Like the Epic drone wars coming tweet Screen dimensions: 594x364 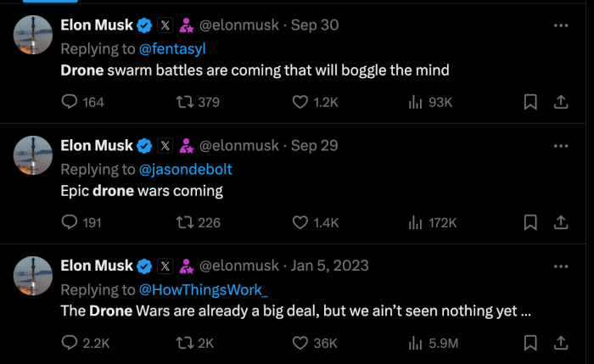click(x=300, y=222)
